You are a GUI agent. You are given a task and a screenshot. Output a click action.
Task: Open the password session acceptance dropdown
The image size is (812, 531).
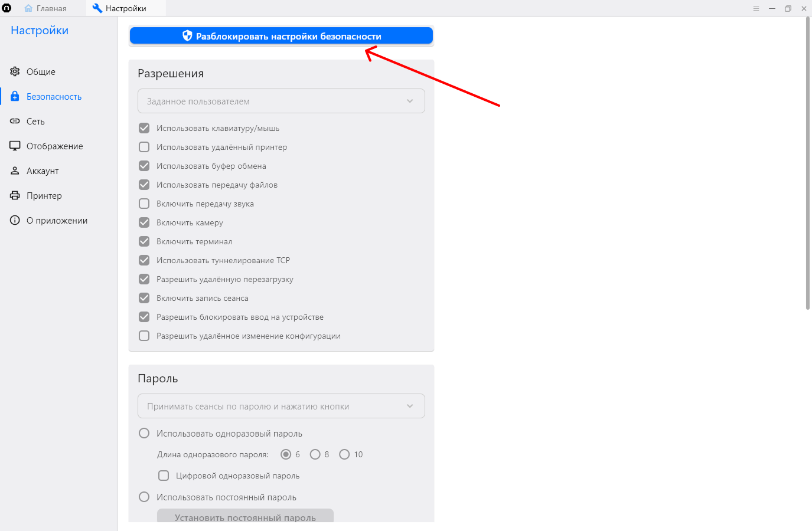tap(281, 406)
